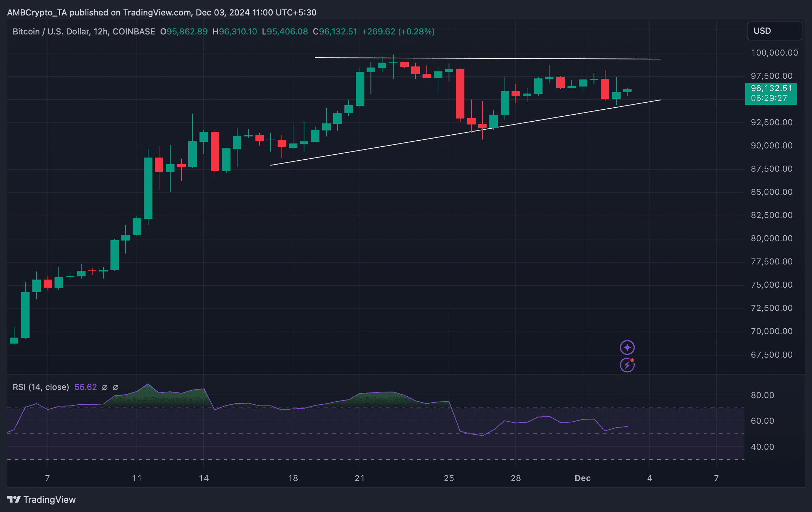Click the low value L95,406.08
This screenshot has width=812, height=512.
tap(285, 32)
